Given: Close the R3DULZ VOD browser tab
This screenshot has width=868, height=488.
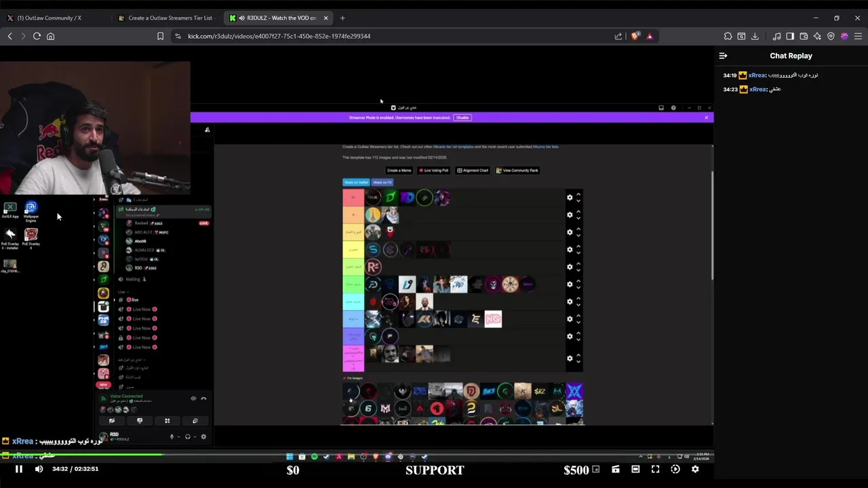Looking at the screenshot, I should coord(326,18).
